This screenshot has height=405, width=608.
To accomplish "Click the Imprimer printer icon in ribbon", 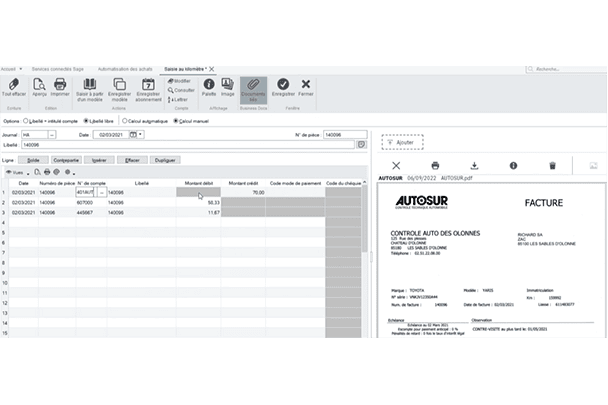I will (x=60, y=84).
